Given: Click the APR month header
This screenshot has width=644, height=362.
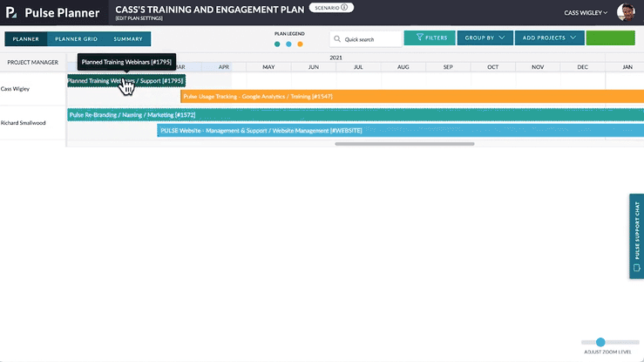Looking at the screenshot, I should click(224, 67).
